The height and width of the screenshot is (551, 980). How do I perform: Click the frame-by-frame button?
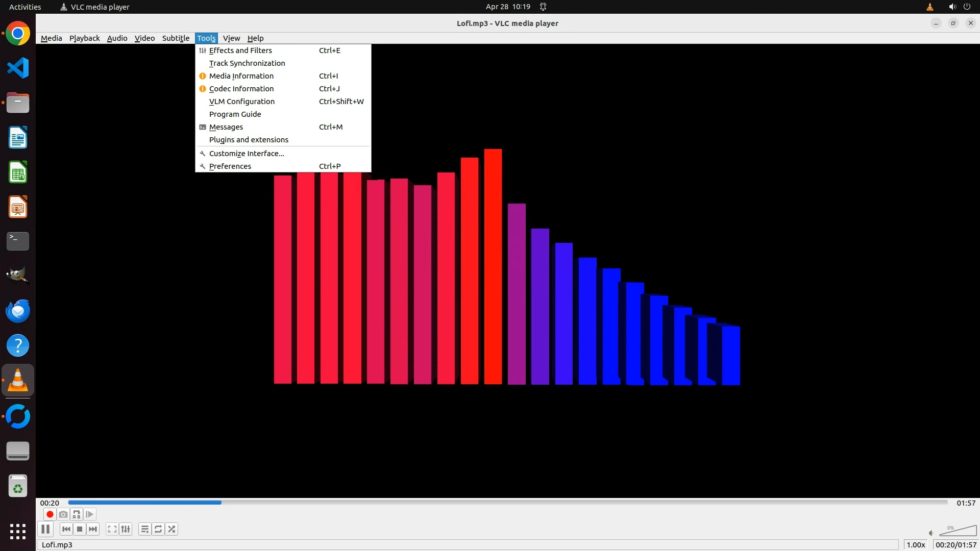pos(90,514)
